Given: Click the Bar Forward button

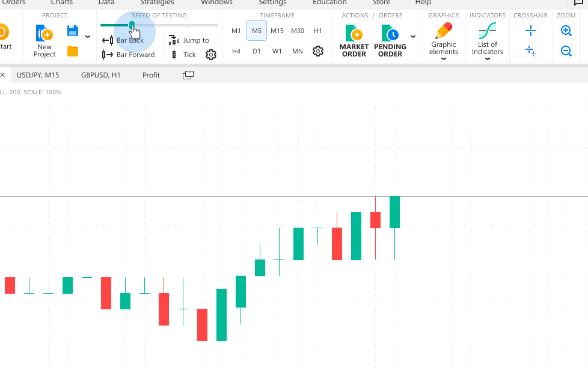Looking at the screenshot, I should 129,55.
